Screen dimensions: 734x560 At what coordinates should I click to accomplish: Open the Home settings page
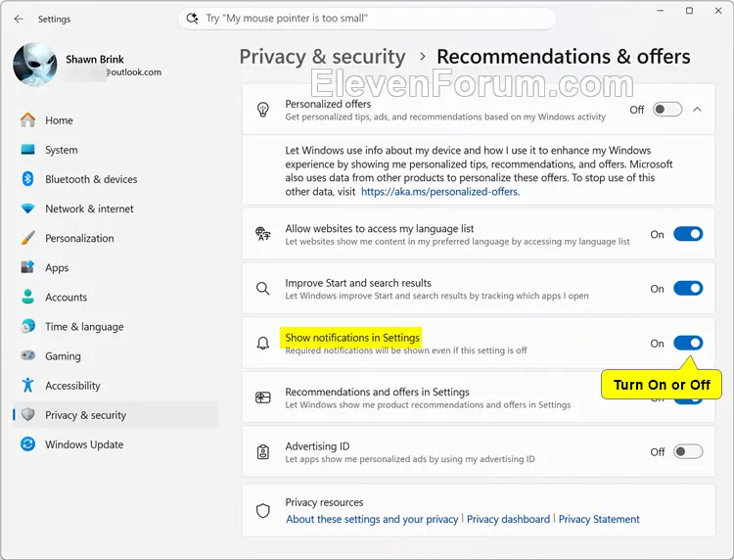[116, 120]
